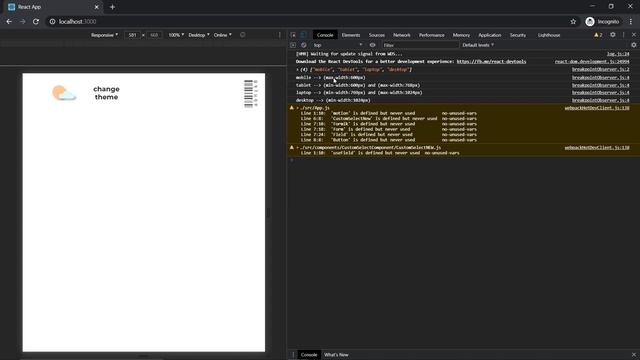This screenshot has height=360, width=640.
Task: Click the live expression eye icon
Action: pos(372,45)
